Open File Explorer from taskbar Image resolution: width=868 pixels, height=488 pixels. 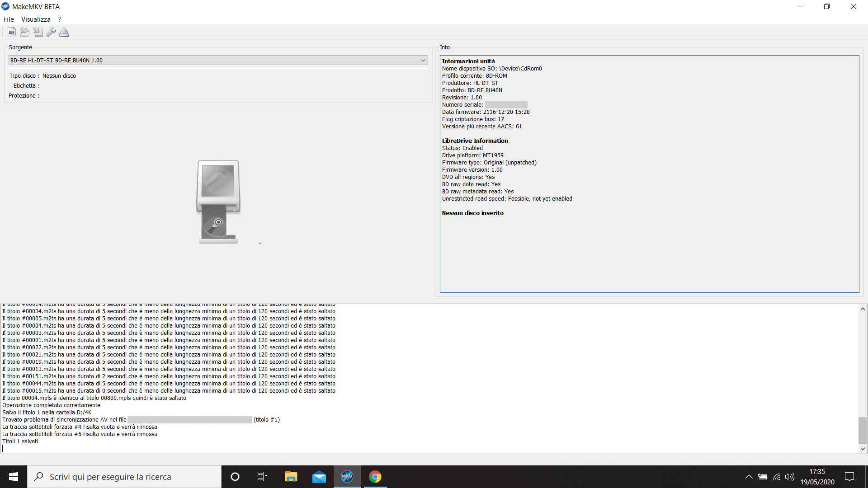point(291,477)
